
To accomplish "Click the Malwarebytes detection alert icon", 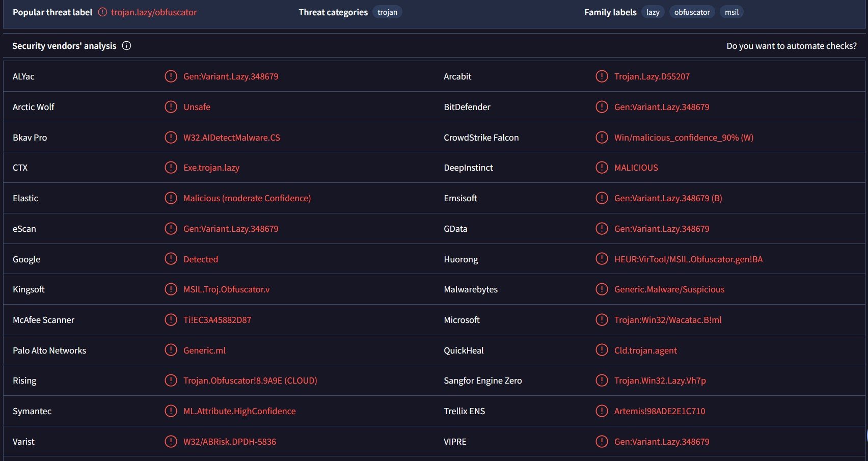I will point(602,289).
